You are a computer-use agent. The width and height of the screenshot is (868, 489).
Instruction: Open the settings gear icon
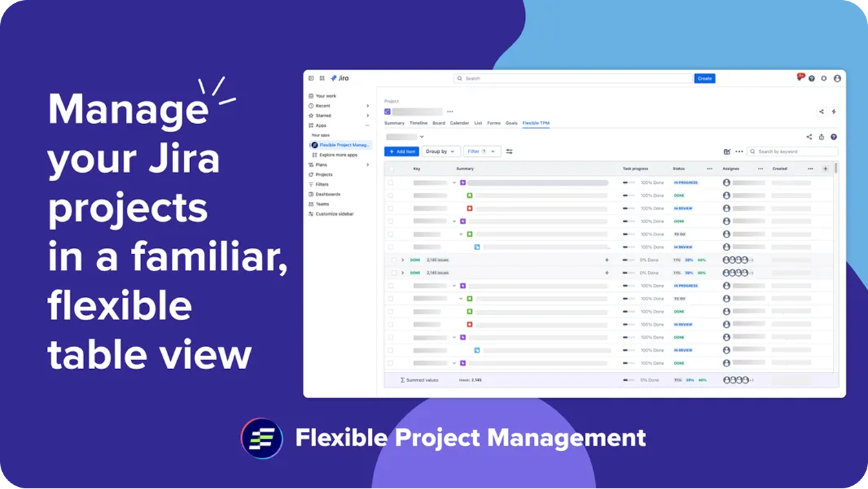pos(824,79)
